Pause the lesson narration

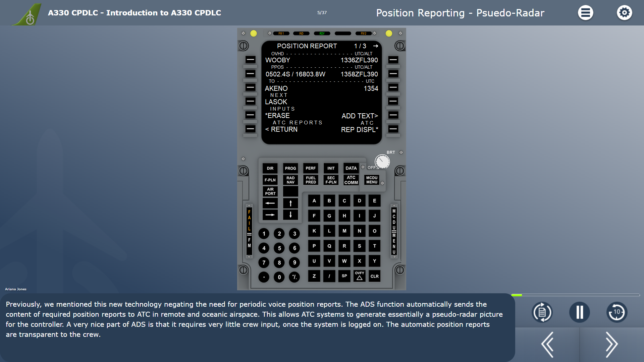click(x=580, y=312)
